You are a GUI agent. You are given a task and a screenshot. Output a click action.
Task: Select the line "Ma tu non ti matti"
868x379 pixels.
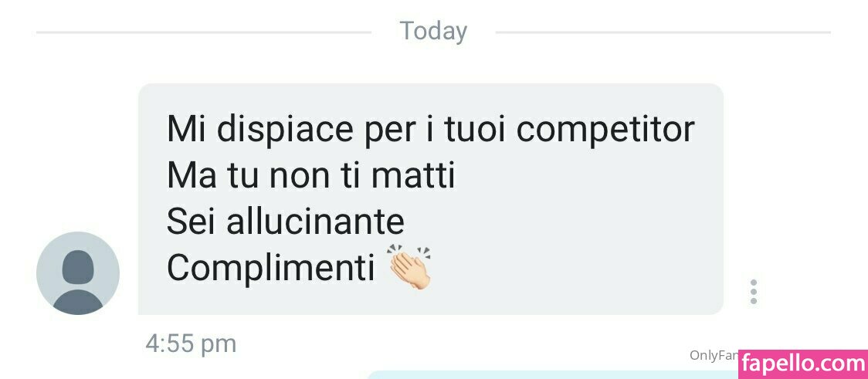310,175
